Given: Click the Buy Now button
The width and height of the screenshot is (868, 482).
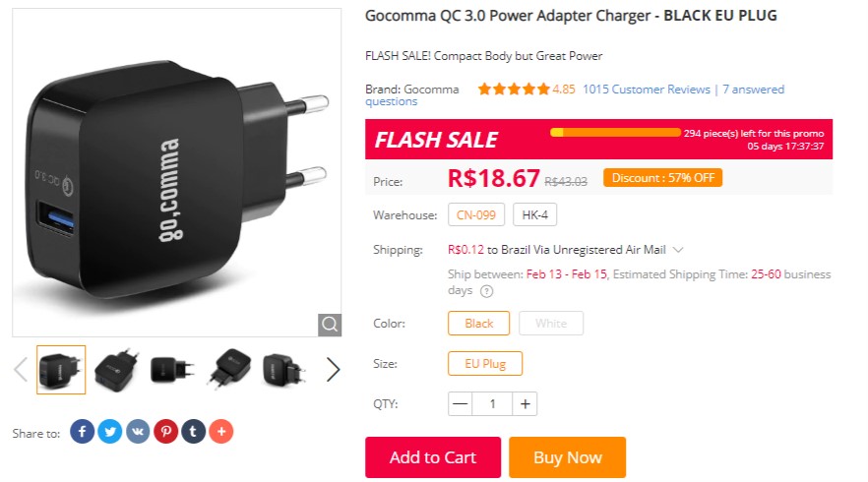Looking at the screenshot, I should click(568, 457).
